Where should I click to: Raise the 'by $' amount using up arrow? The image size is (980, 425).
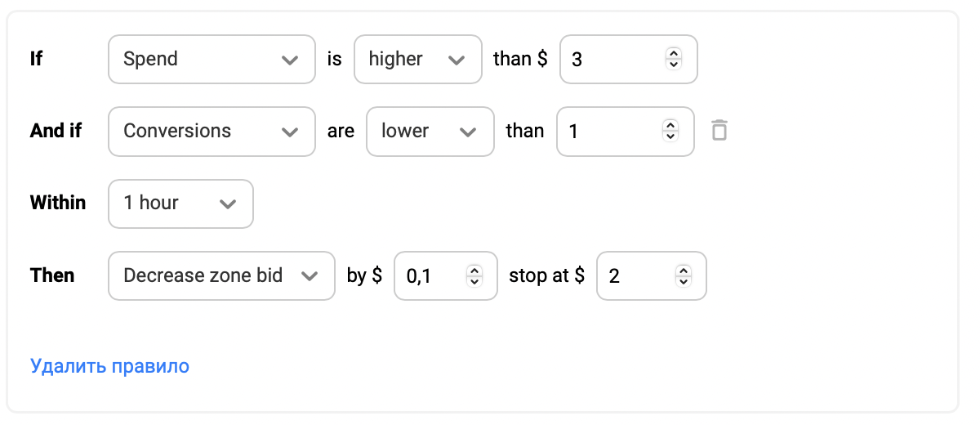pyautogui.click(x=474, y=270)
